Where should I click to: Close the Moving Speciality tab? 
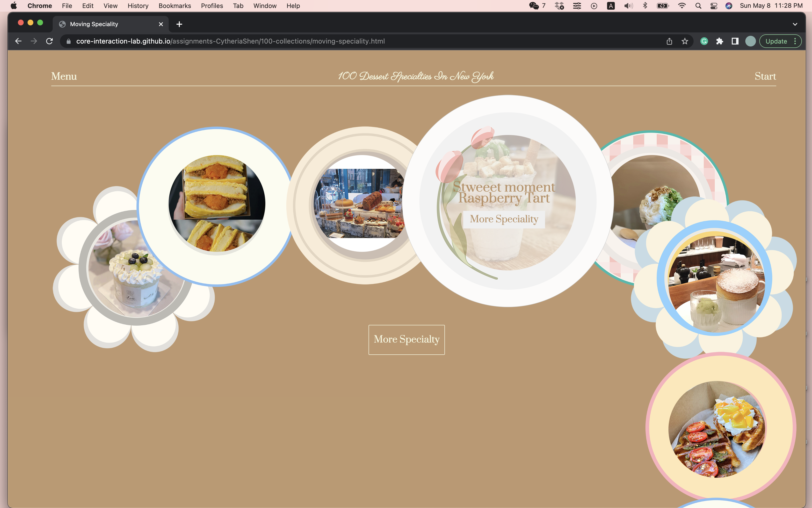tap(161, 24)
